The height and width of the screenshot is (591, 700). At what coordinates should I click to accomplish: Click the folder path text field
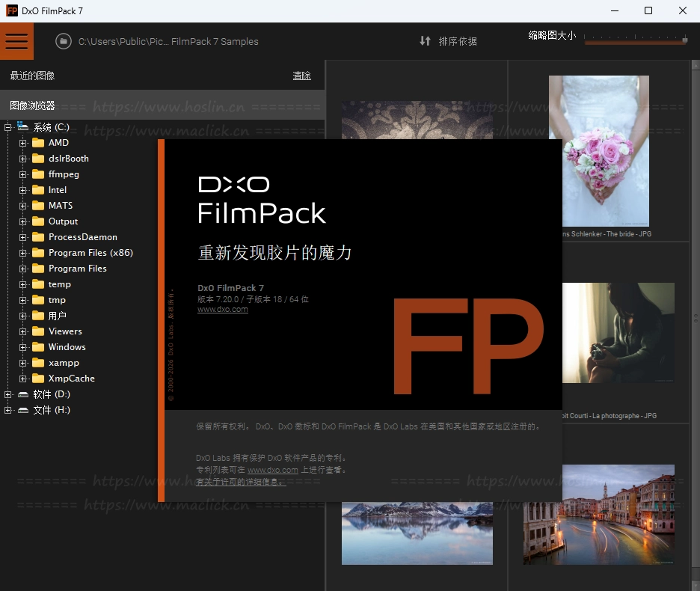coord(168,42)
